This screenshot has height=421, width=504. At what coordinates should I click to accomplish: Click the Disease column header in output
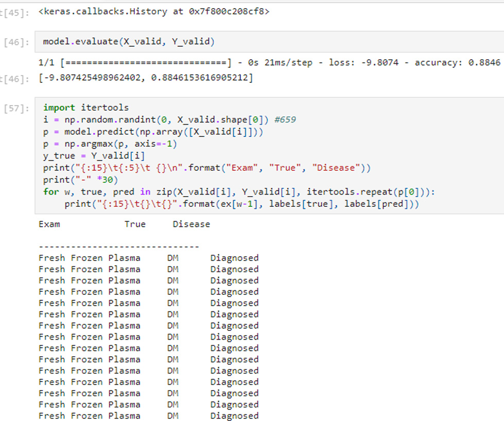[x=191, y=224]
